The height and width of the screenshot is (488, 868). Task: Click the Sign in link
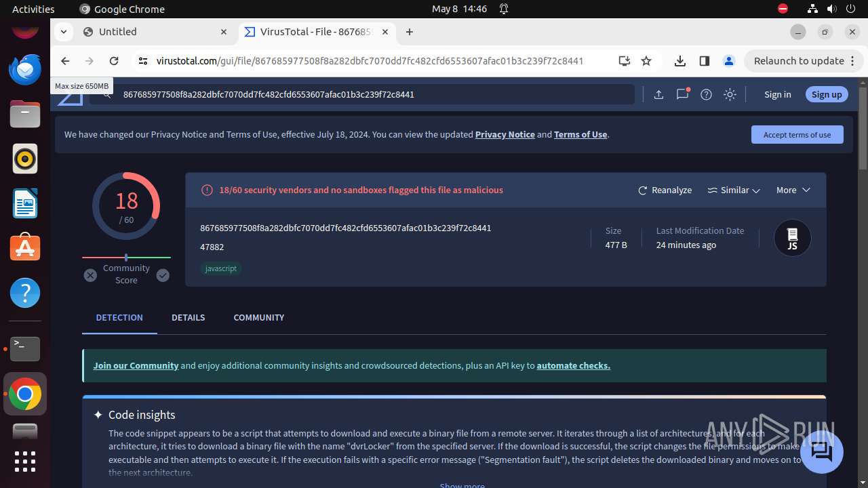pos(778,95)
